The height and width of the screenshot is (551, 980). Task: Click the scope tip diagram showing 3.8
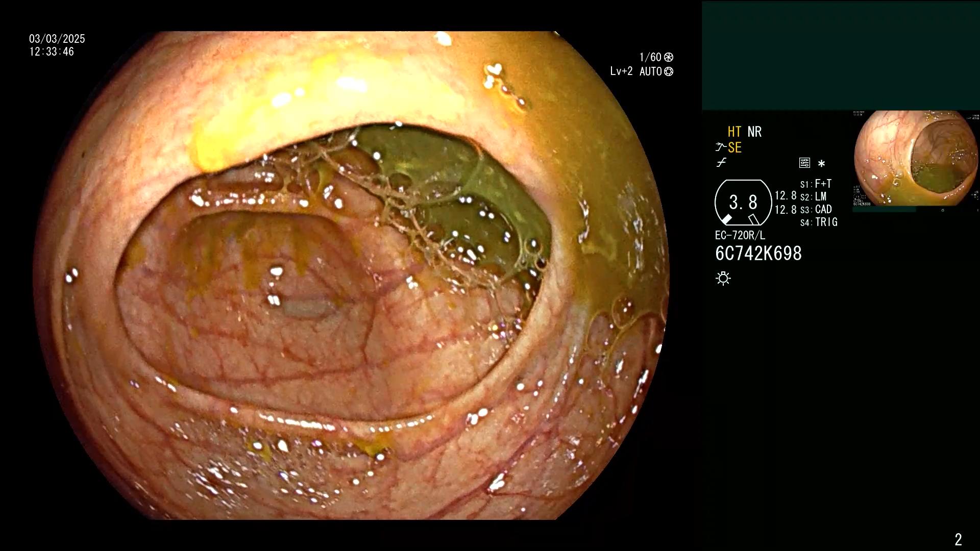tap(743, 203)
